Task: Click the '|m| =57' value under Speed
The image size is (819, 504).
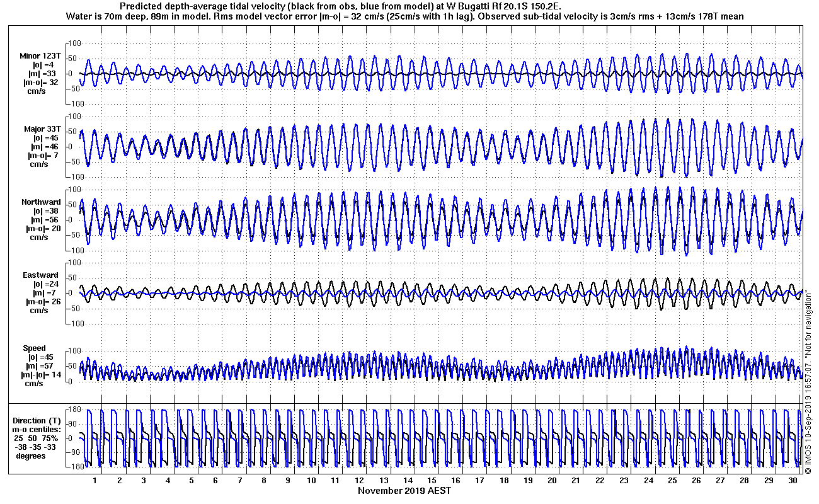Action: point(40,366)
